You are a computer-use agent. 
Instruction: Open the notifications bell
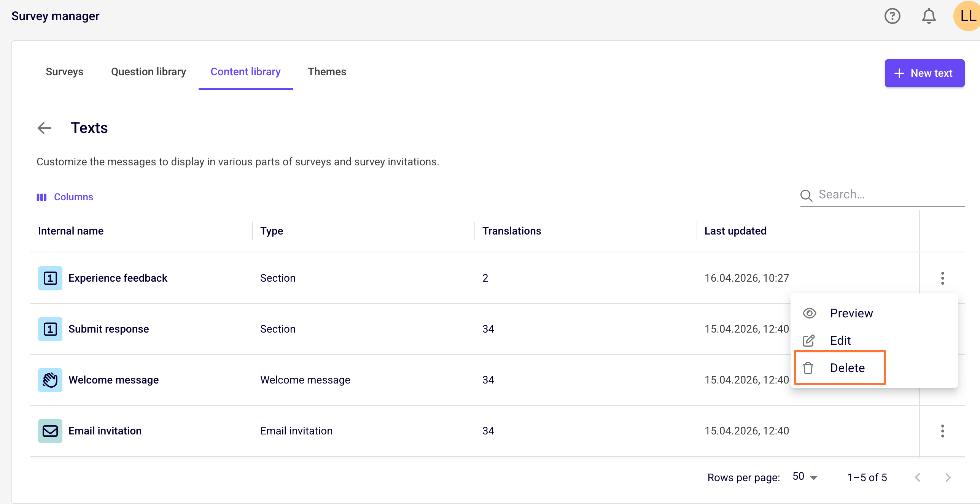click(929, 16)
